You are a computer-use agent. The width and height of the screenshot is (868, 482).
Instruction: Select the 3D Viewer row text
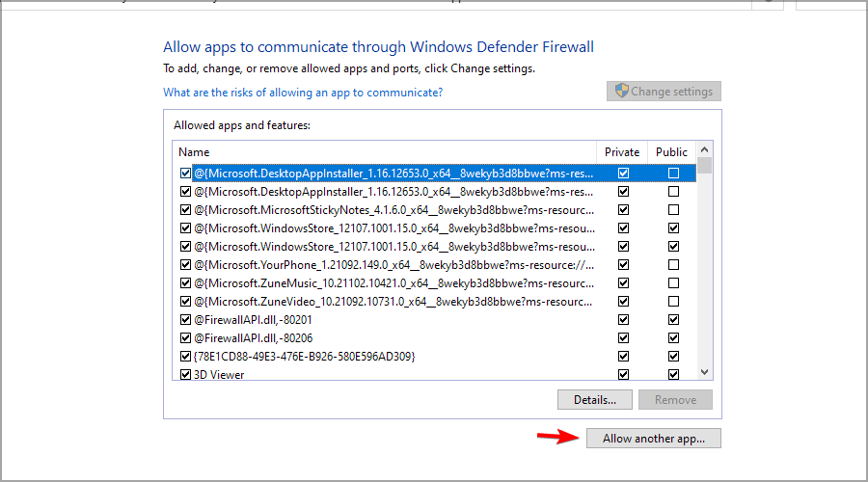pos(219,375)
